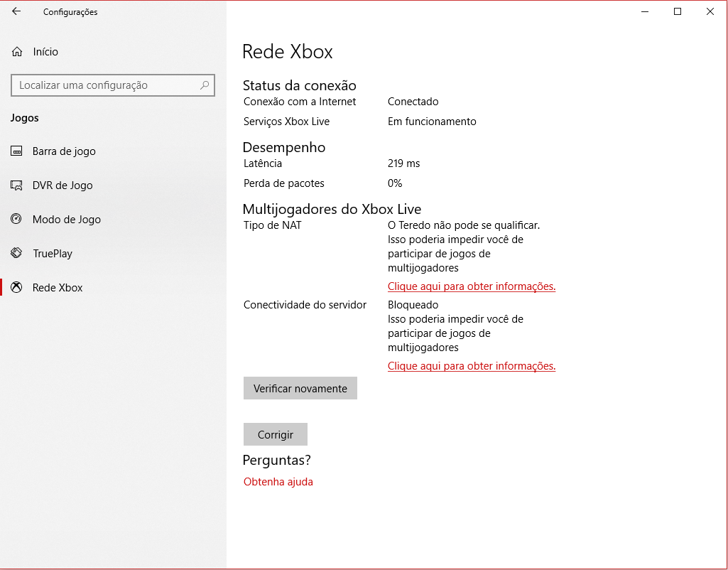Click the Conectado status value
The height and width of the screenshot is (570, 728).
413,102
